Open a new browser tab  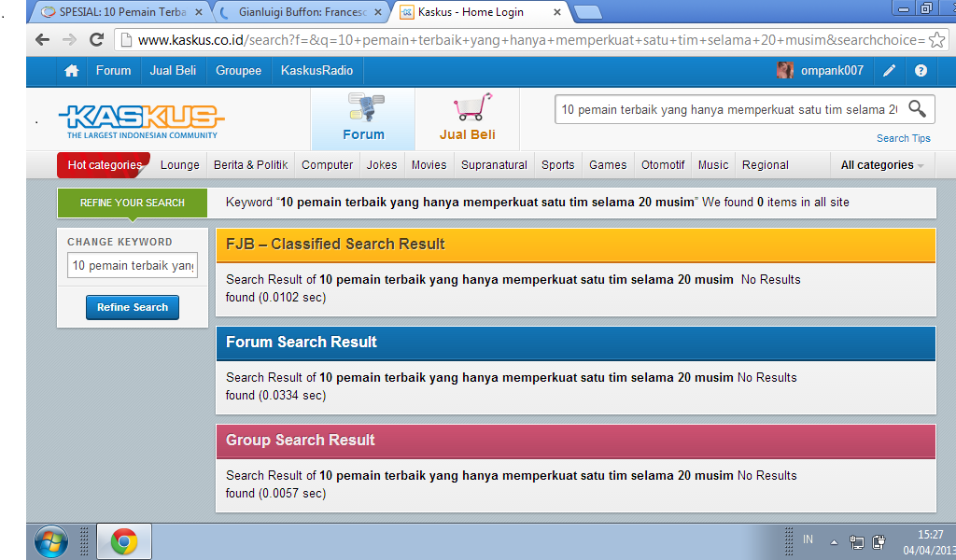588,12
